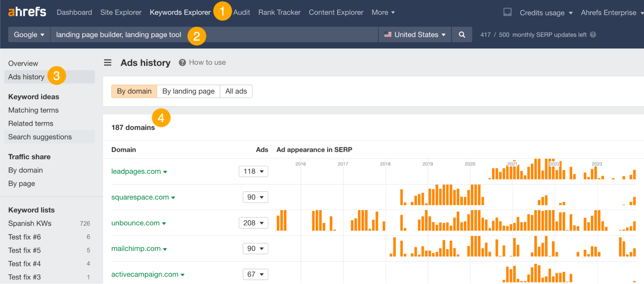Screen dimensions: 644x284
Task: Click the magnifying glass search button
Action: pyautogui.click(x=462, y=35)
